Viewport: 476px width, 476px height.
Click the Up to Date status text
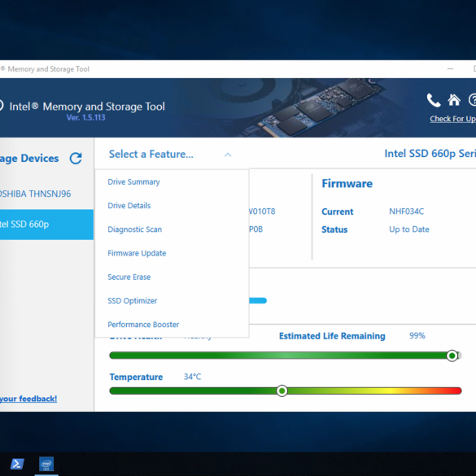tap(409, 229)
